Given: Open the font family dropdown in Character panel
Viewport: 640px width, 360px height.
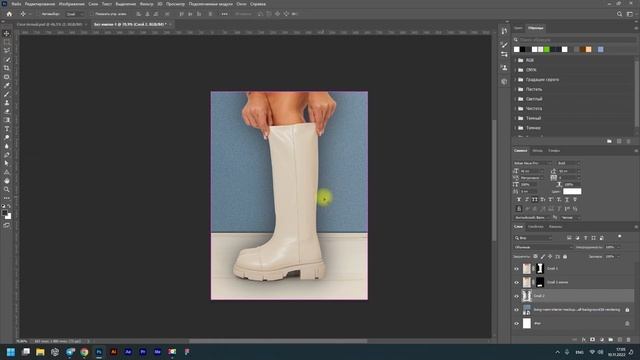Looking at the screenshot, I should click(x=533, y=163).
